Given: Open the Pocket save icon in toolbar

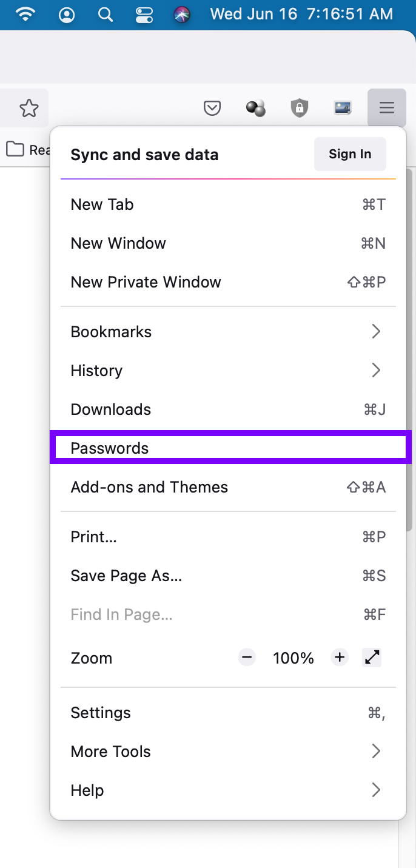Looking at the screenshot, I should (212, 109).
